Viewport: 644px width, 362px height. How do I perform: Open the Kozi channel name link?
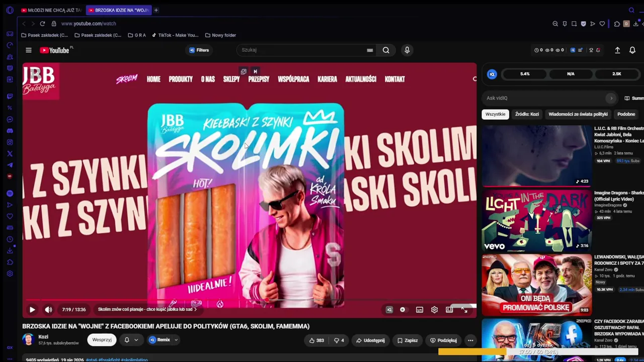[43, 337]
